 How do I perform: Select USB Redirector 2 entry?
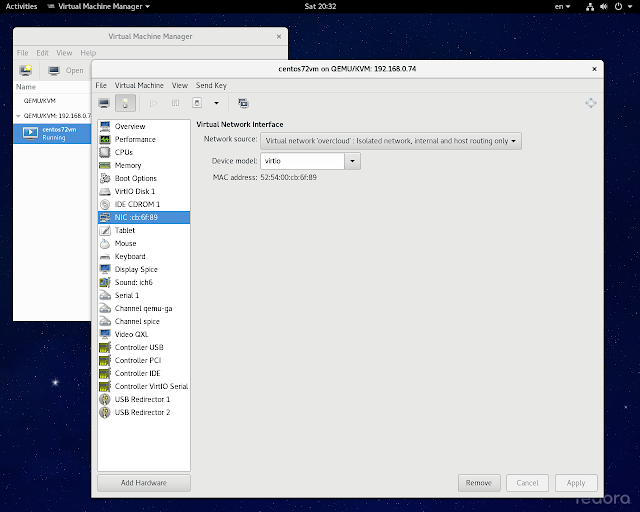point(144,412)
